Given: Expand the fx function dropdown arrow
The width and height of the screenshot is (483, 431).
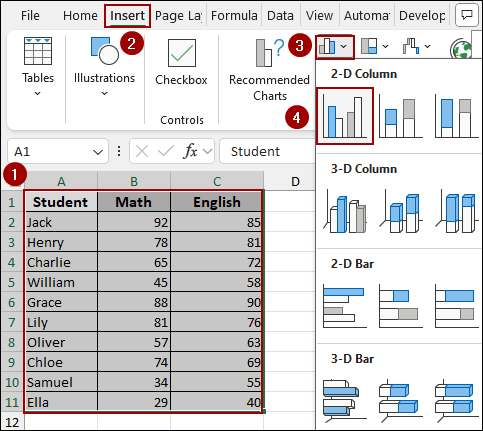Looking at the screenshot, I should coord(207,152).
